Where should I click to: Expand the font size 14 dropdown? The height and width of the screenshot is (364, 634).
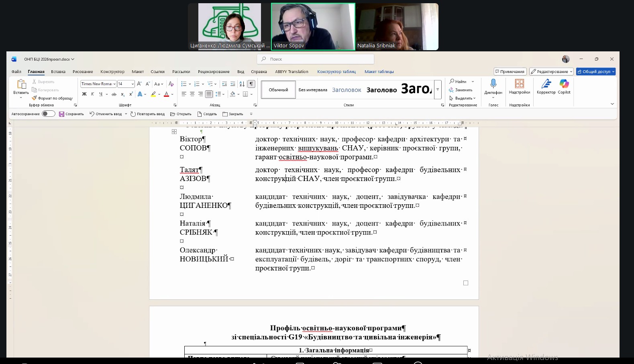[133, 84]
